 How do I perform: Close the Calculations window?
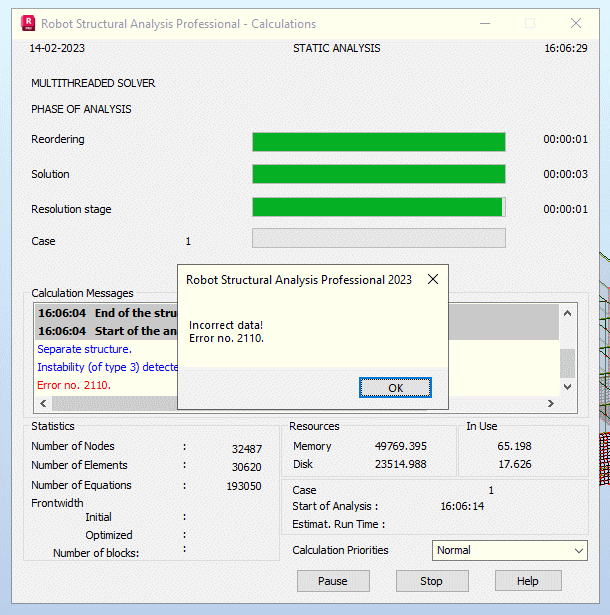pos(575,24)
